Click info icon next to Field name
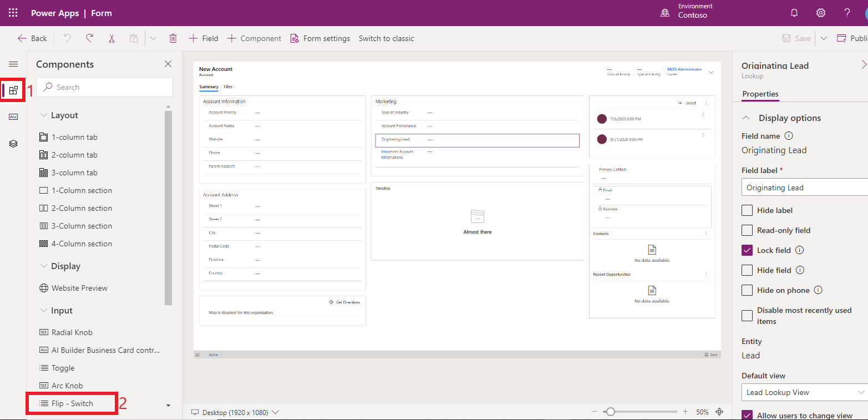The width and height of the screenshot is (868, 420). 789,136
